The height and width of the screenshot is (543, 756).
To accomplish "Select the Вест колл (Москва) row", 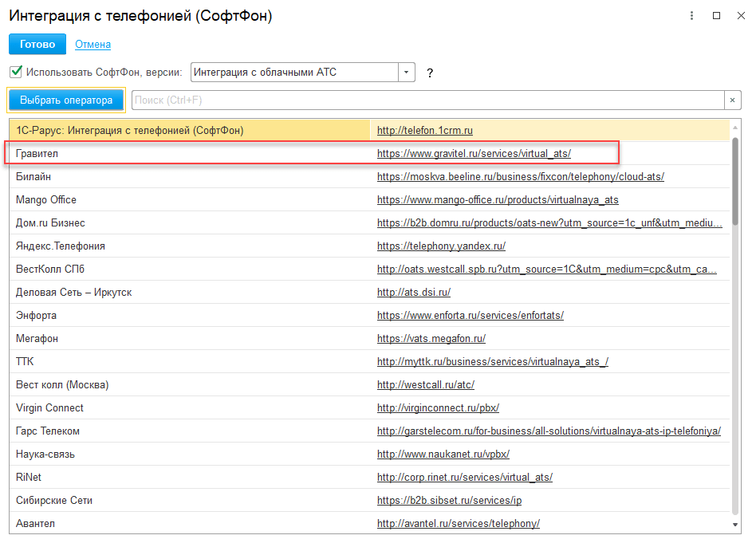I will point(369,385).
